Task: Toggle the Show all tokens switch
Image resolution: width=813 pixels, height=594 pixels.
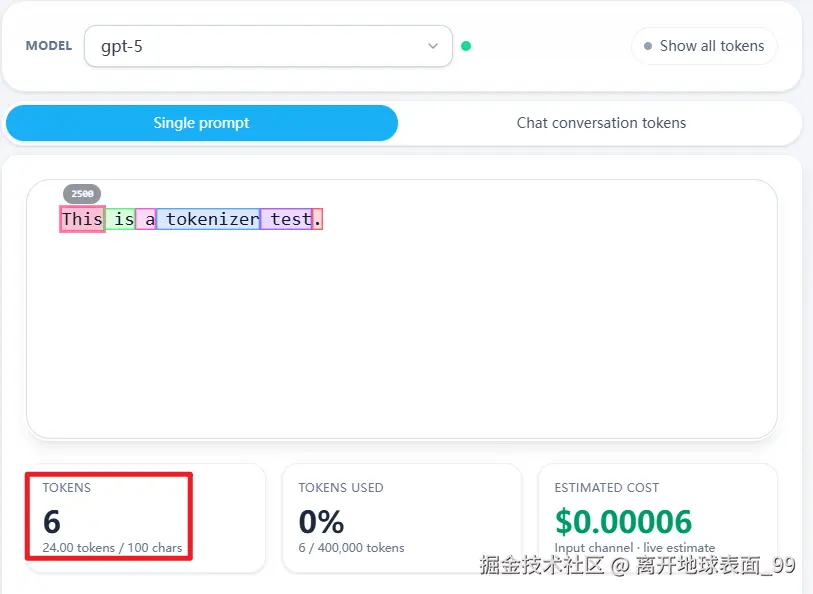Action: click(704, 46)
